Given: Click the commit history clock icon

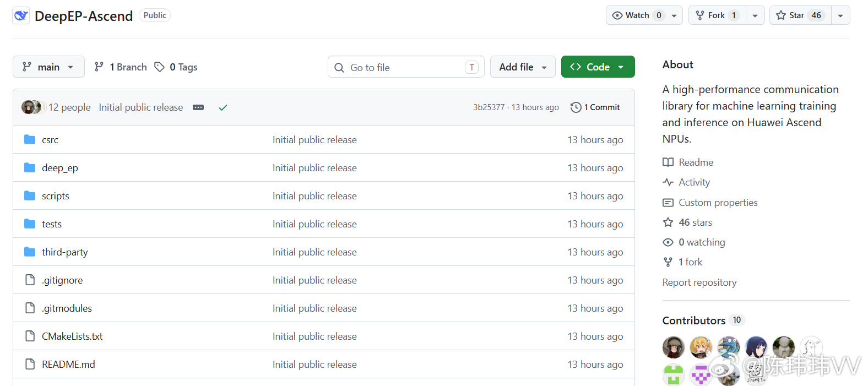Looking at the screenshot, I should pyautogui.click(x=576, y=107).
